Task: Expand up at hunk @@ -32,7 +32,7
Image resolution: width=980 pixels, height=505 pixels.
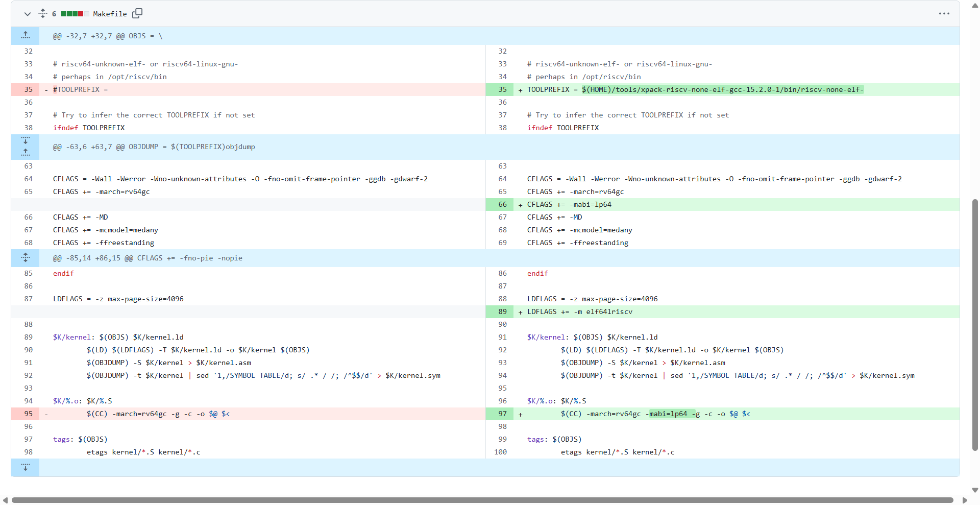Action: point(26,36)
